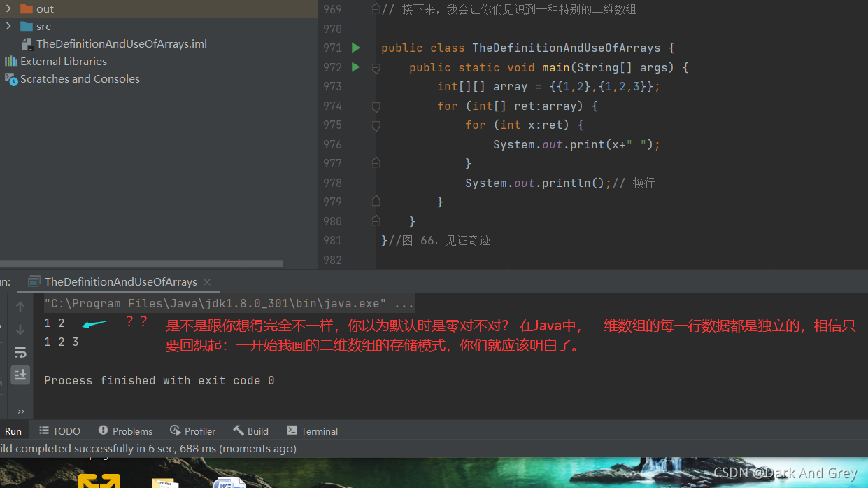Click line number 976 in gutter
Viewport: 868px width, 488px height.
pyautogui.click(x=332, y=144)
